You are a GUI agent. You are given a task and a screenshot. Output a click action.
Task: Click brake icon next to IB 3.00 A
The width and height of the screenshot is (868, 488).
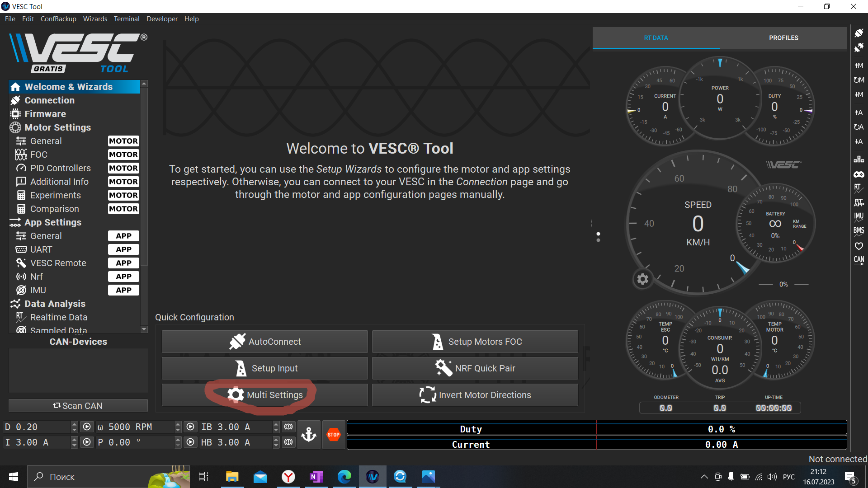pyautogui.click(x=288, y=427)
